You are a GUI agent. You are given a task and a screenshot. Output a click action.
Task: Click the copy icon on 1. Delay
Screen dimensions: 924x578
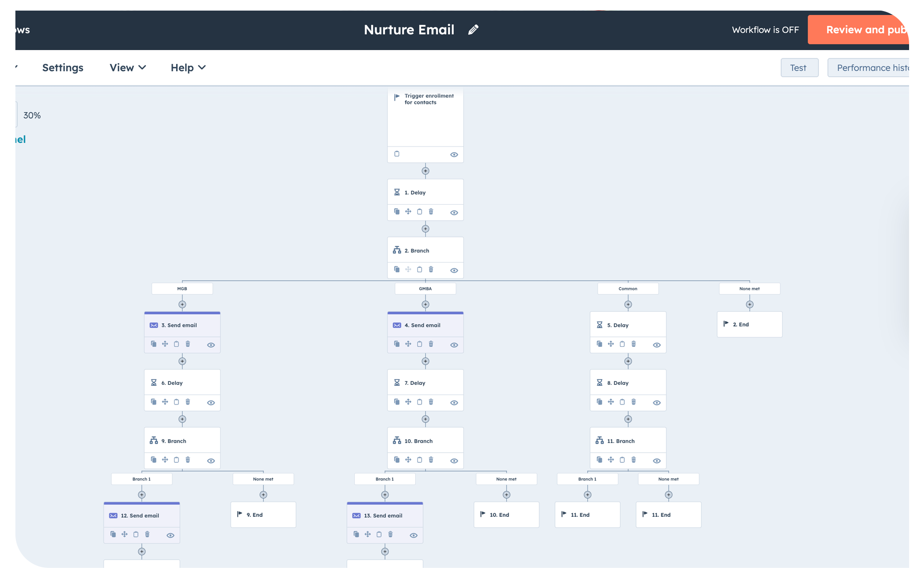point(397,211)
